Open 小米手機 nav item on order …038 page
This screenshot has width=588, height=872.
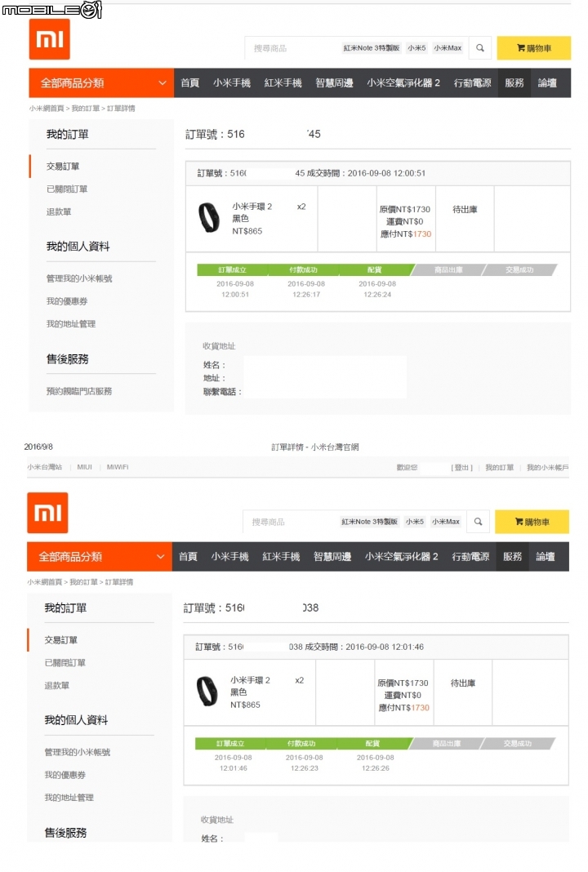[x=229, y=557]
